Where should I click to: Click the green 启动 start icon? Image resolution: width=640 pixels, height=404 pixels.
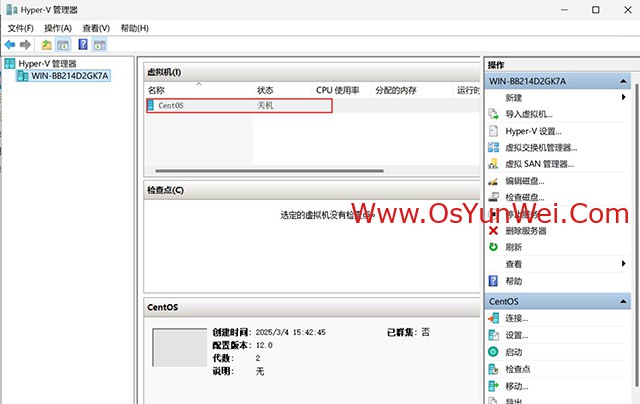pyautogui.click(x=493, y=352)
